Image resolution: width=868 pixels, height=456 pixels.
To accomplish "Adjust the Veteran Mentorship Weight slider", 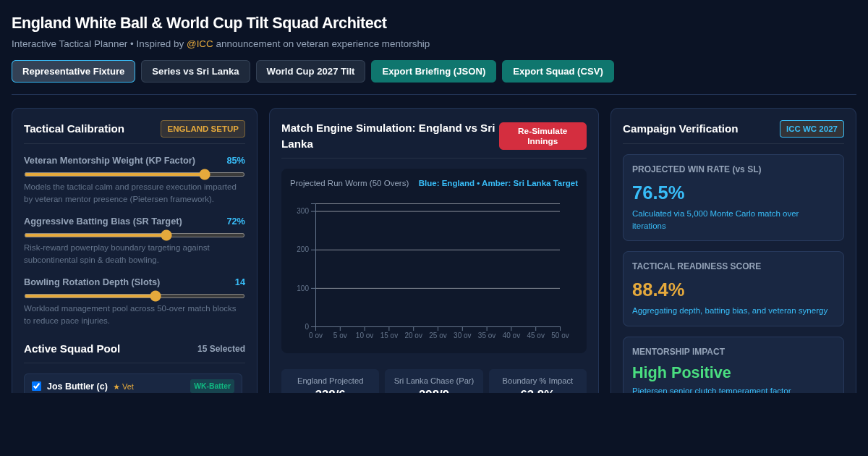I will (135, 174).
